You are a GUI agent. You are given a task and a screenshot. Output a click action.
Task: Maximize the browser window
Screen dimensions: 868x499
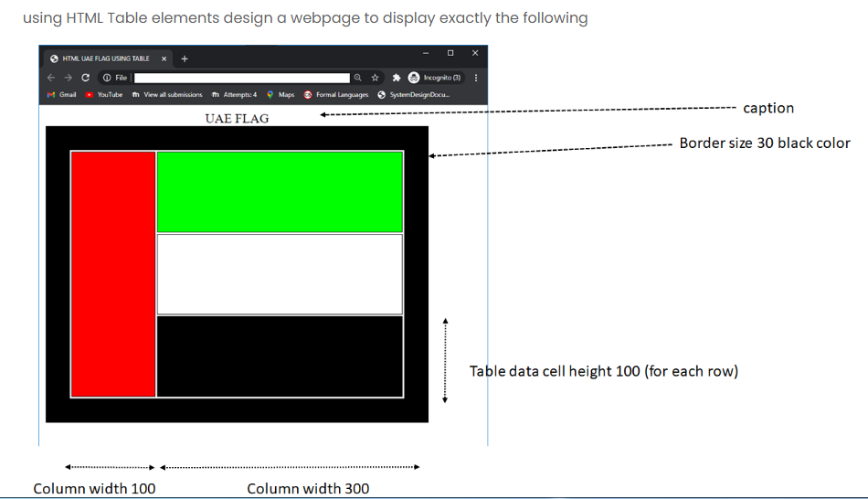coord(450,53)
